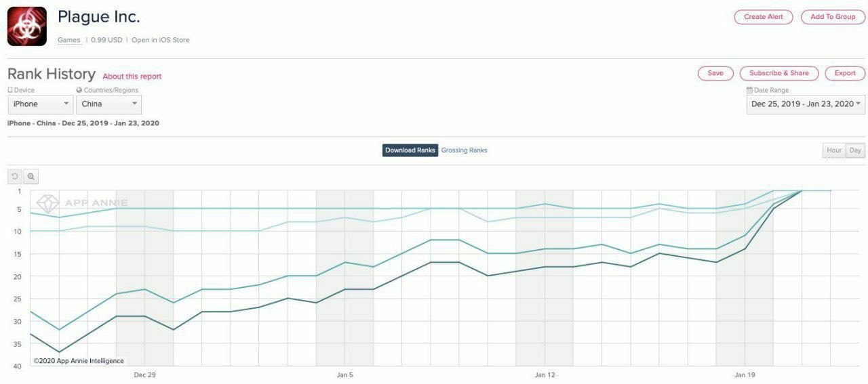The image size is (868, 384).
Task: Click the Add To Group button
Action: click(x=833, y=17)
